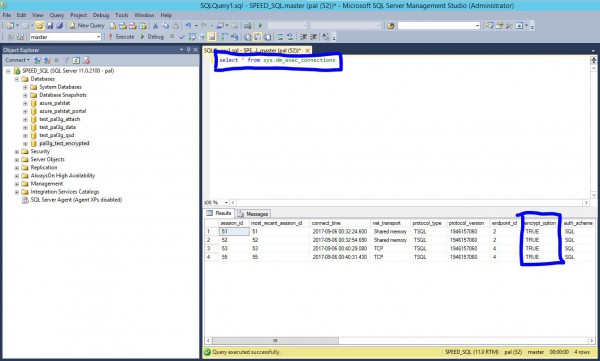The image size is (600, 361).
Task: Pin the Object Explorer panel
Action: pos(188,50)
